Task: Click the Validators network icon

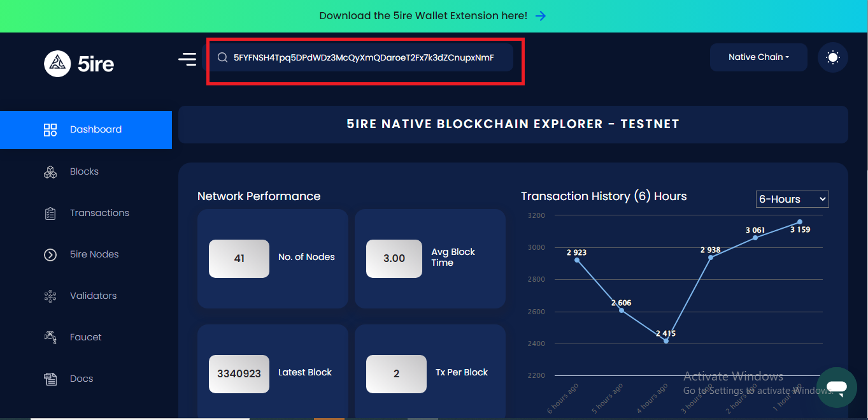Action: point(50,296)
